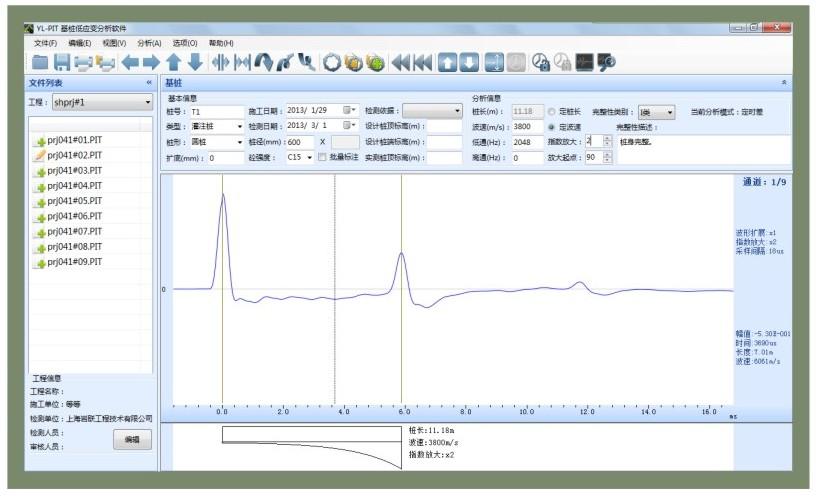Viewport: 819px width, 496px height.
Task: Click the down arrow toolbar icon
Action: click(195, 63)
